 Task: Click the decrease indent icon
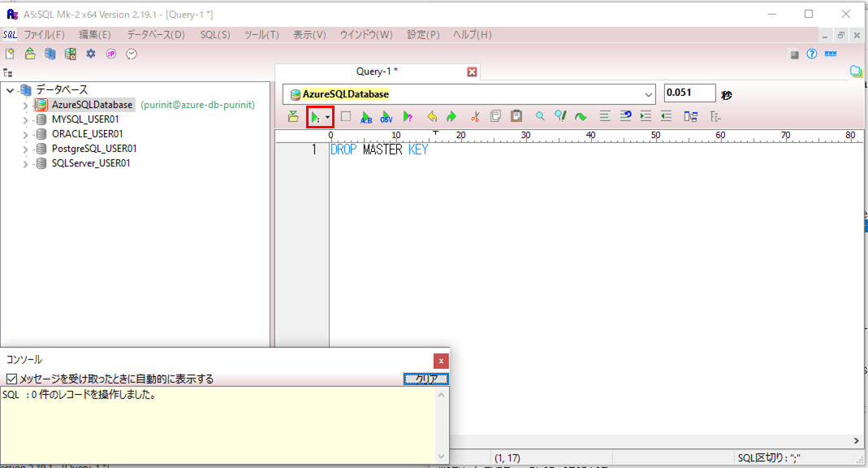pos(666,115)
